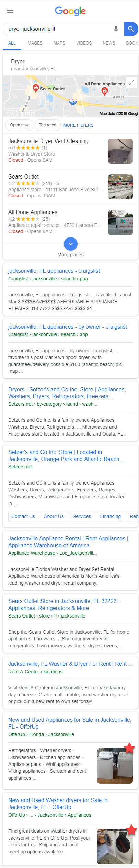The height and width of the screenshot is (868, 139).
Task: Click the Financing sitelink button
Action: click(111, 516)
